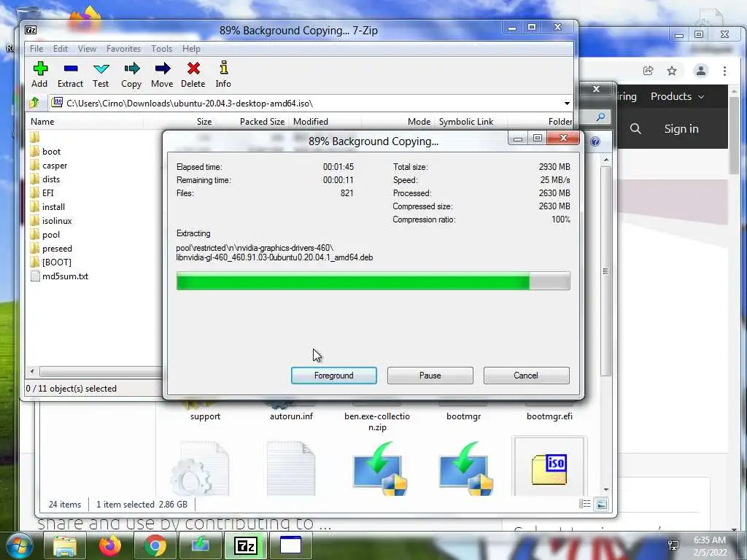Select the Copy toolbar icon
Viewport: 747px width, 560px height.
[x=131, y=74]
